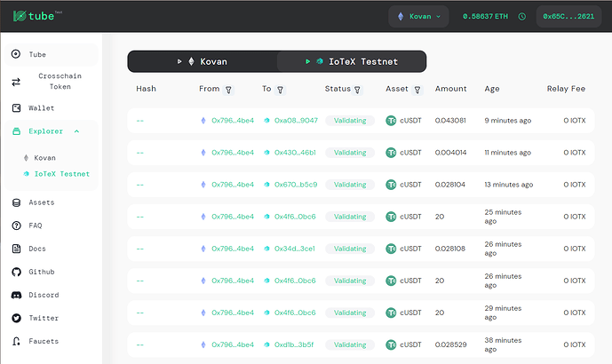This screenshot has width=612, height=364.
Task: Click the FAQ question mark icon
Action: click(x=16, y=226)
